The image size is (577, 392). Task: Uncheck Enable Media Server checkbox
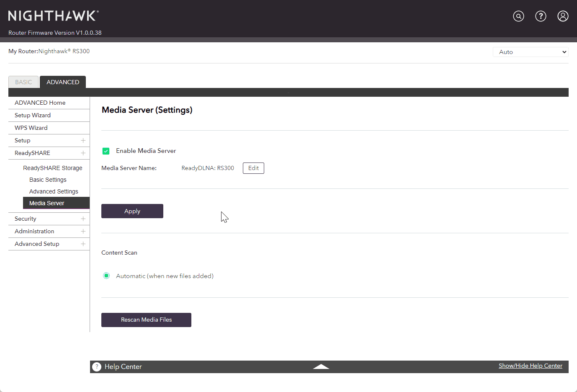pyautogui.click(x=106, y=151)
